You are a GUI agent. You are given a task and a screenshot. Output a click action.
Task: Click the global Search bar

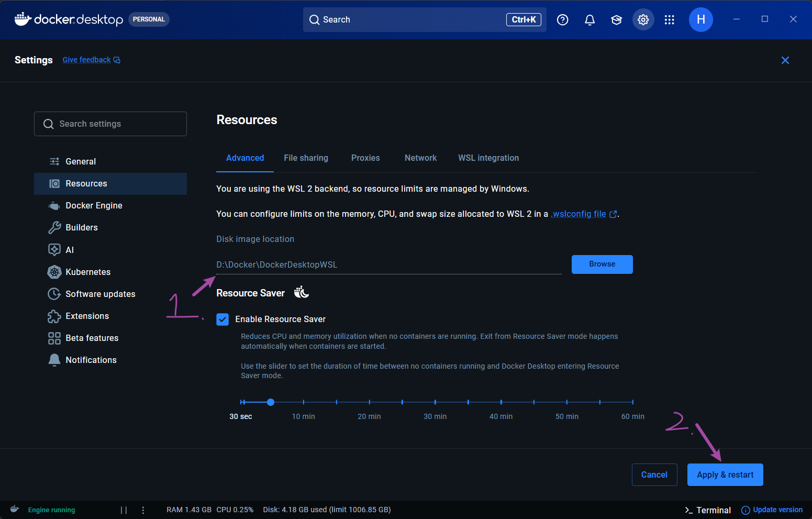(x=425, y=20)
